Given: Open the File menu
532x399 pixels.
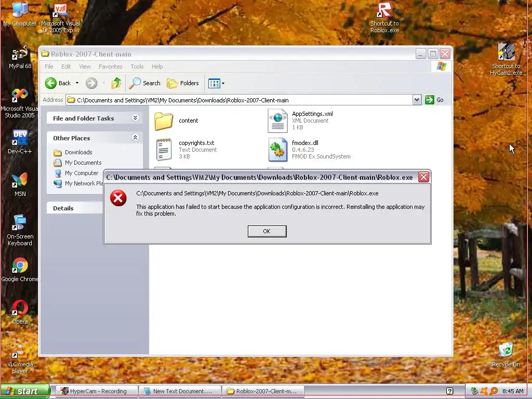Looking at the screenshot, I should tap(49, 66).
